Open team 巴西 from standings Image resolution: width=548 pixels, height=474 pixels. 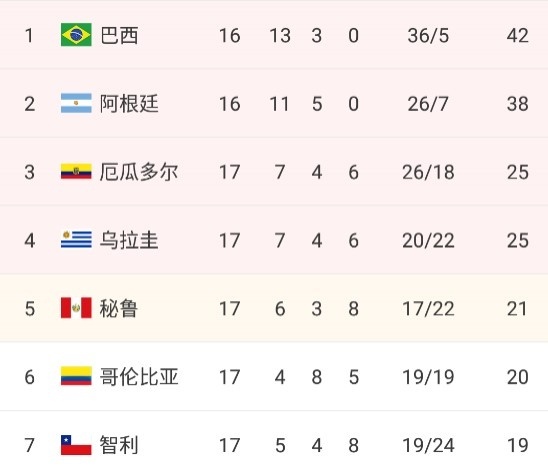(119, 35)
